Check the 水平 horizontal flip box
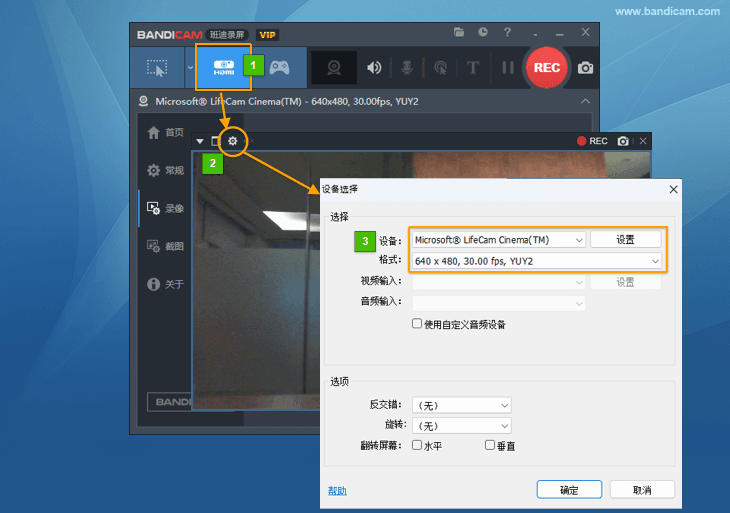Image resolution: width=730 pixels, height=513 pixels. pos(417,445)
